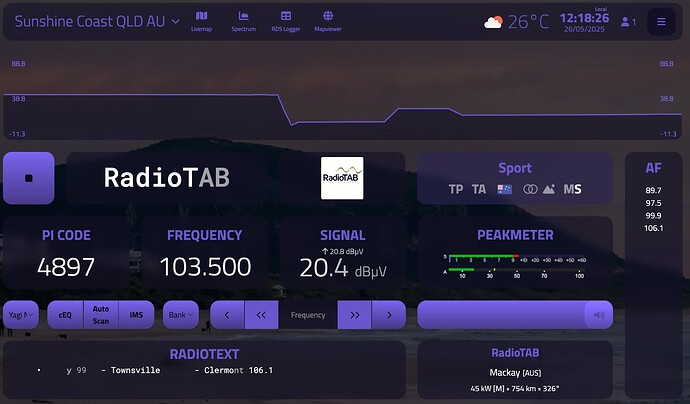This screenshot has height=404, width=690.
Task: Click the Peakmeter panel
Action: point(515,253)
